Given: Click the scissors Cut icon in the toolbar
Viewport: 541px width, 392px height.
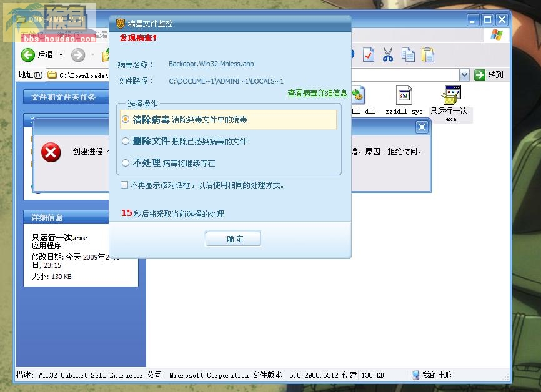Looking at the screenshot, I should (x=388, y=55).
